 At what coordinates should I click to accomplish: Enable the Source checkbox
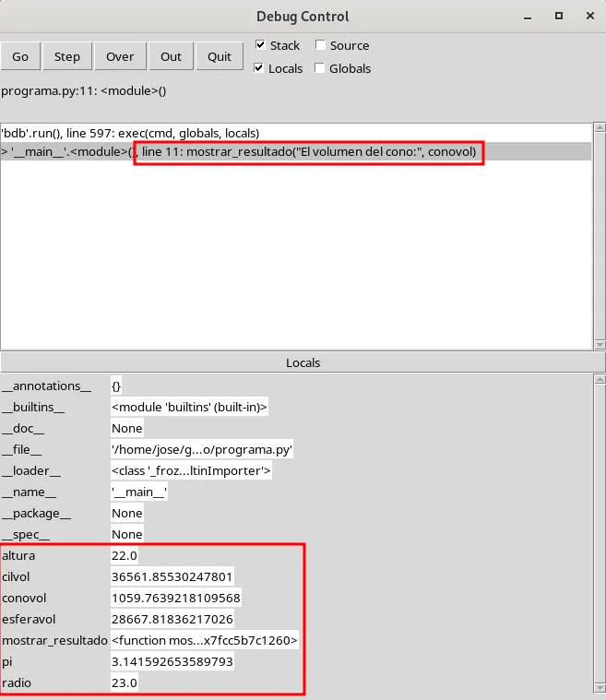[x=320, y=44]
